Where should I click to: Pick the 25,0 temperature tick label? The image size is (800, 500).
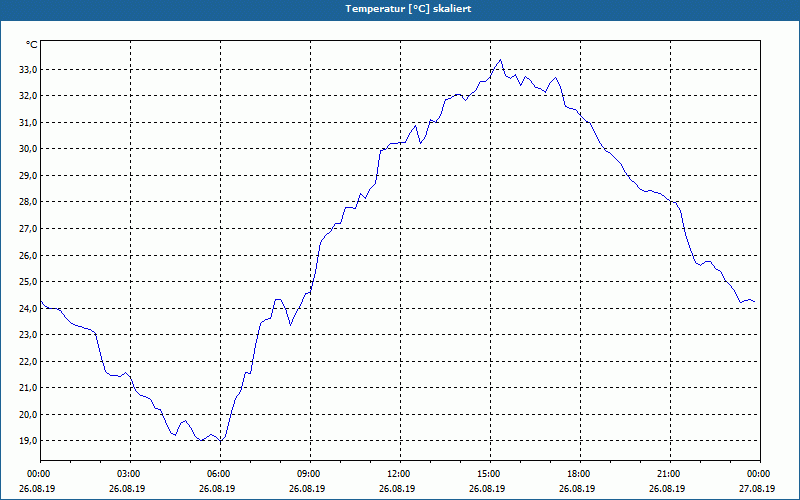pos(28,282)
